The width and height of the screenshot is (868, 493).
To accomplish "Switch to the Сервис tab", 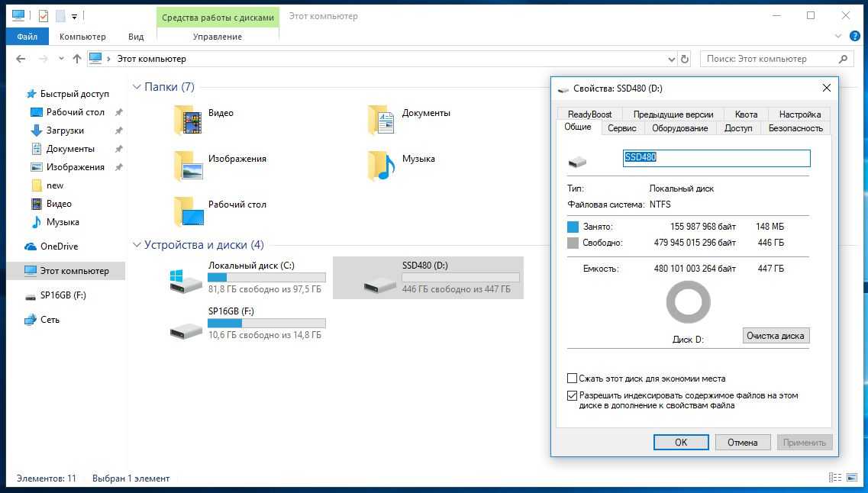I will click(x=622, y=128).
